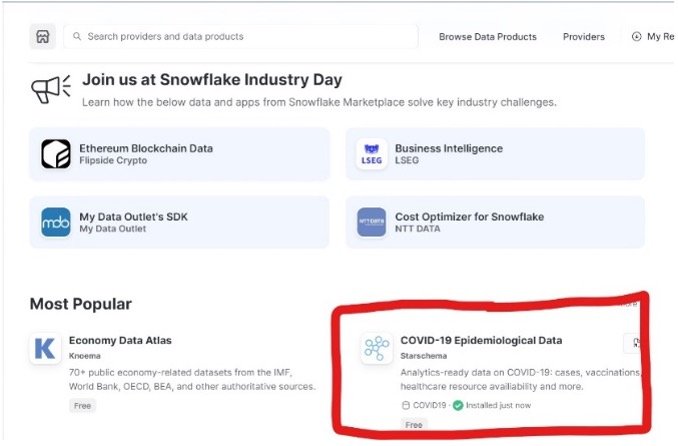Image resolution: width=678 pixels, height=446 pixels.
Task: Click the NTT DATA logo icon
Action: pos(371,222)
